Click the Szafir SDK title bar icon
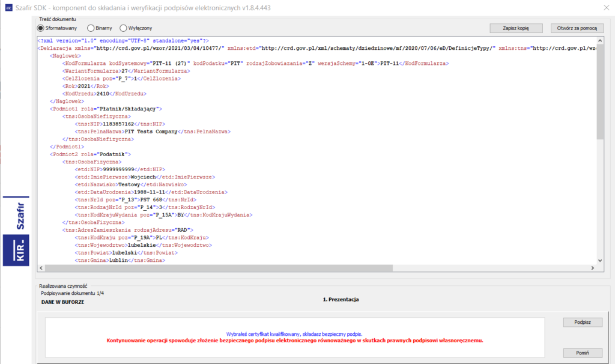615x364 pixels. pos(8,7)
